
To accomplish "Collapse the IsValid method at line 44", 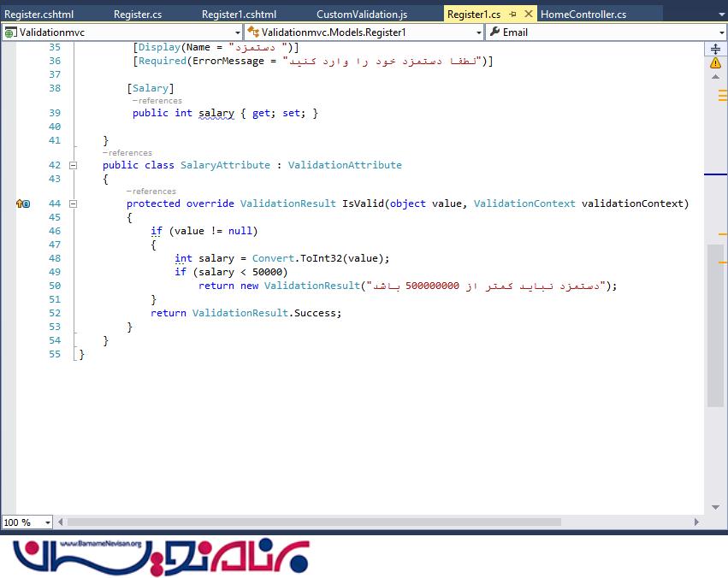I will coord(73,203).
